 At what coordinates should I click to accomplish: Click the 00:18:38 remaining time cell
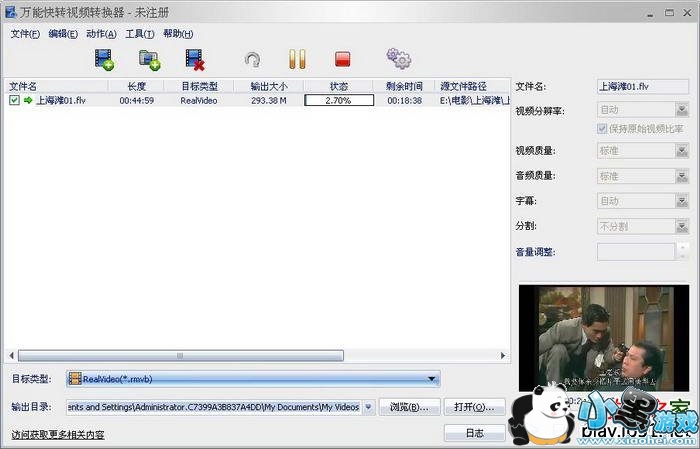point(404,100)
